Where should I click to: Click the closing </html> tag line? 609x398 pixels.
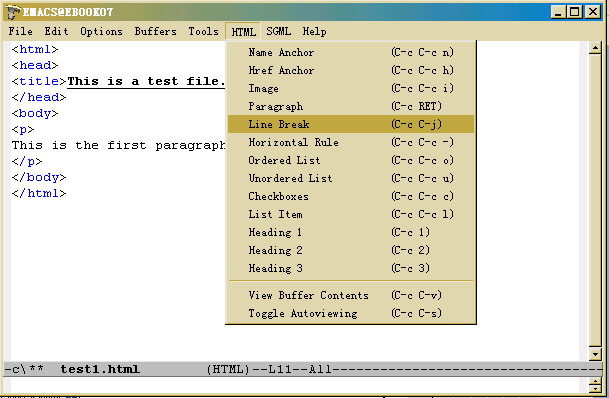(x=39, y=193)
